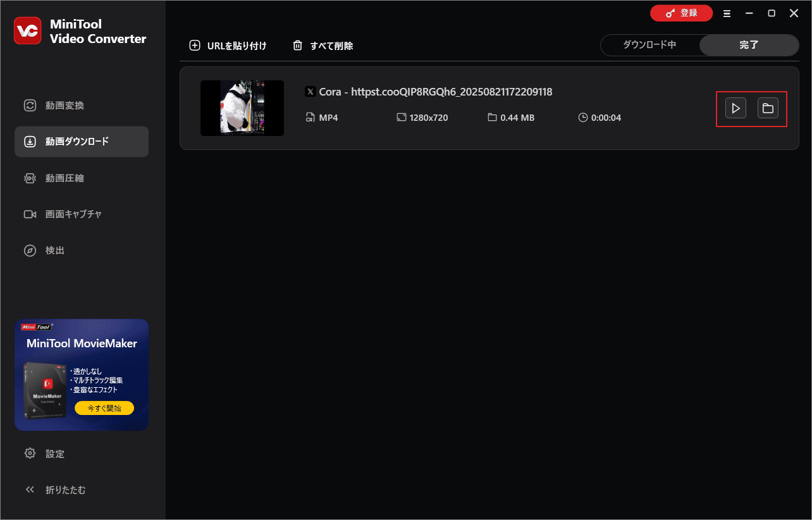Click the folder icon beside 0.44 MB
The image size is (812, 520).
pyautogui.click(x=492, y=118)
